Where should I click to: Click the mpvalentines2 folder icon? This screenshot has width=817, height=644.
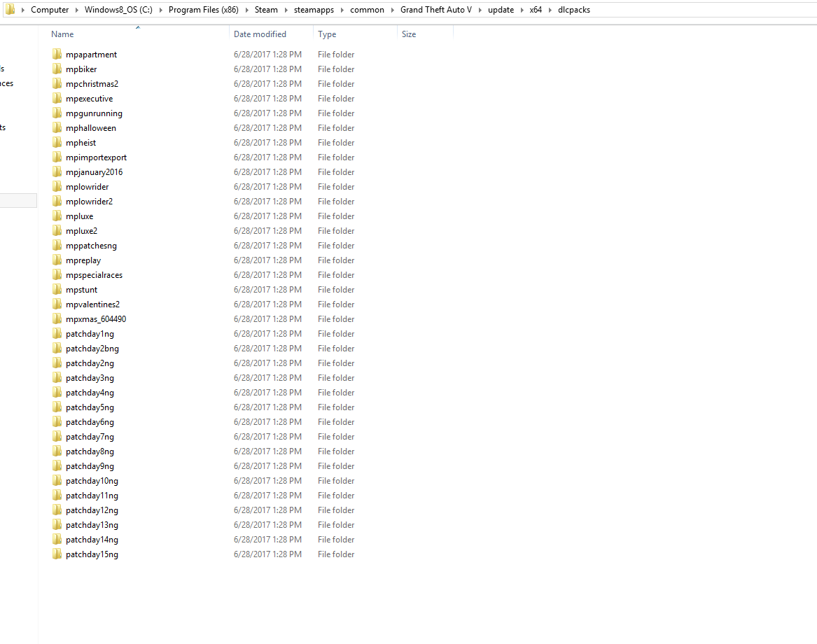pos(57,304)
